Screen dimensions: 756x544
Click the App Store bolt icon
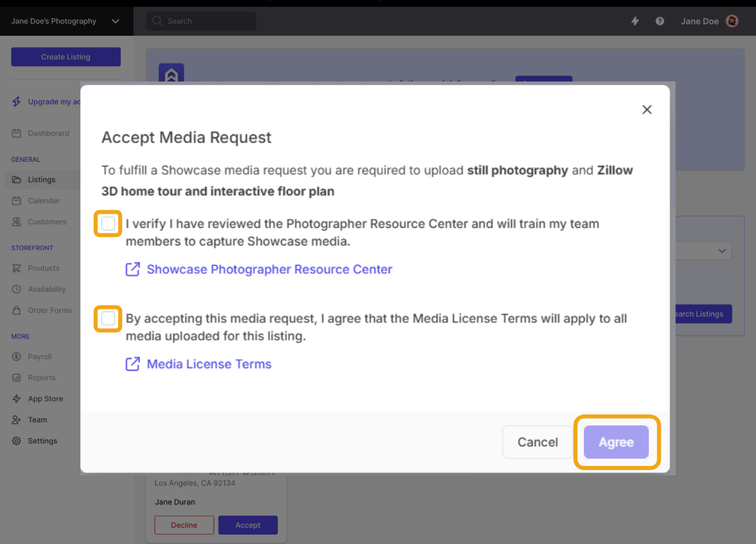[16, 398]
